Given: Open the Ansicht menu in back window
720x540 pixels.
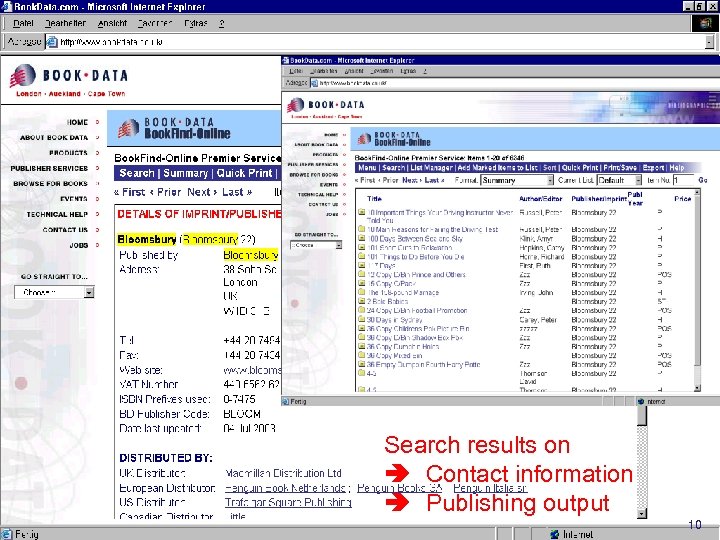Looking at the screenshot, I should 112,23.
